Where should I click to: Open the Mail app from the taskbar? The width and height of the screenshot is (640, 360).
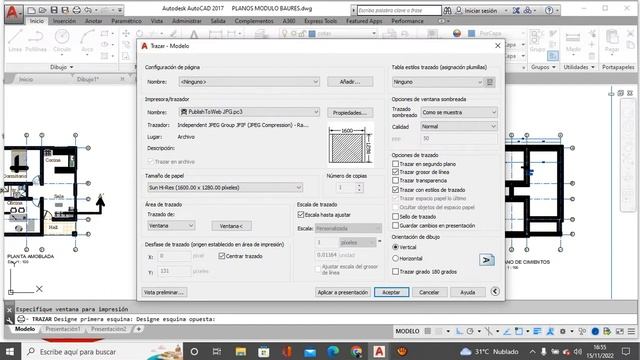[310, 351]
